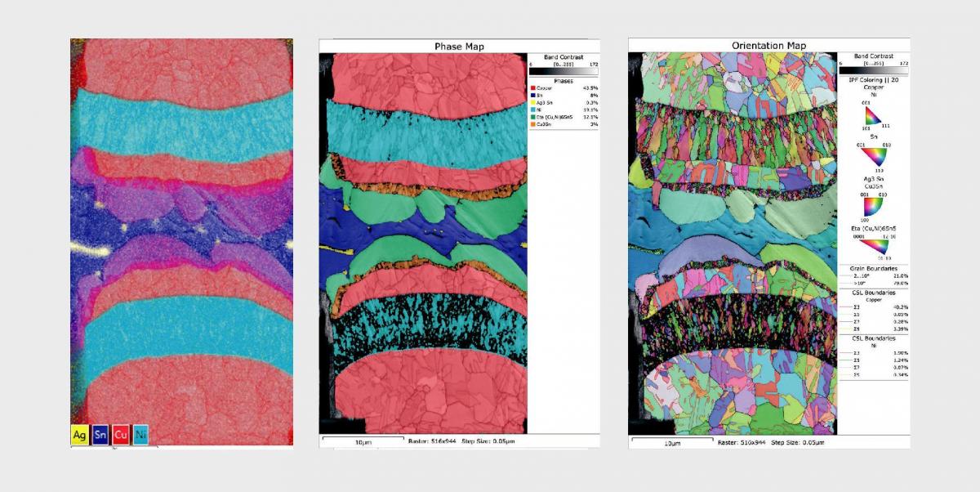The height and width of the screenshot is (492, 980).
Task: Click the Orientation Map title
Action: coord(768,44)
